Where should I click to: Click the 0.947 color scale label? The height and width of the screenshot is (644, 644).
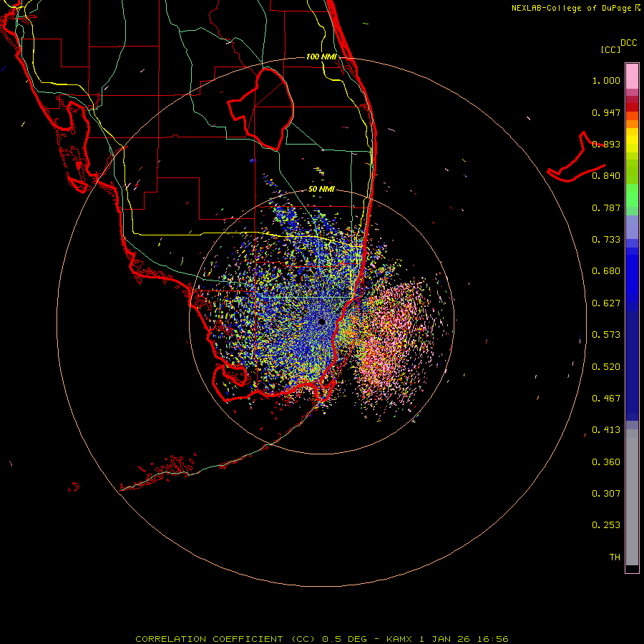pyautogui.click(x=606, y=112)
